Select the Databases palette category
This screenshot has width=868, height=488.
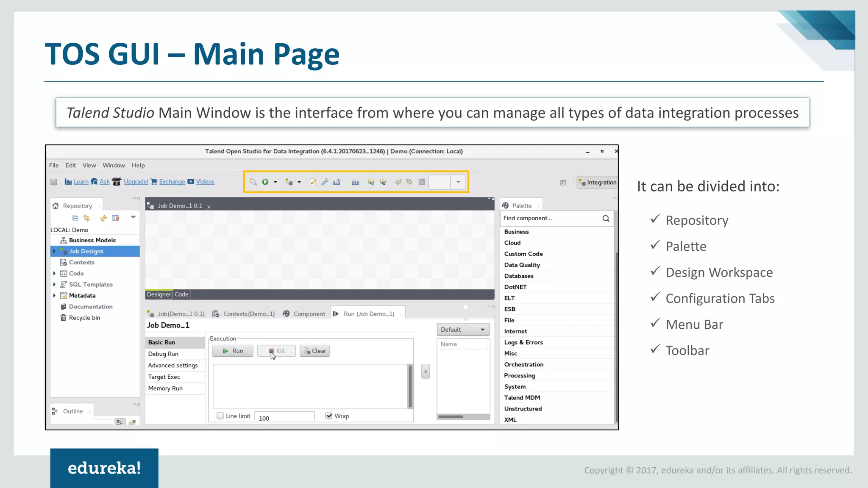(x=557, y=276)
